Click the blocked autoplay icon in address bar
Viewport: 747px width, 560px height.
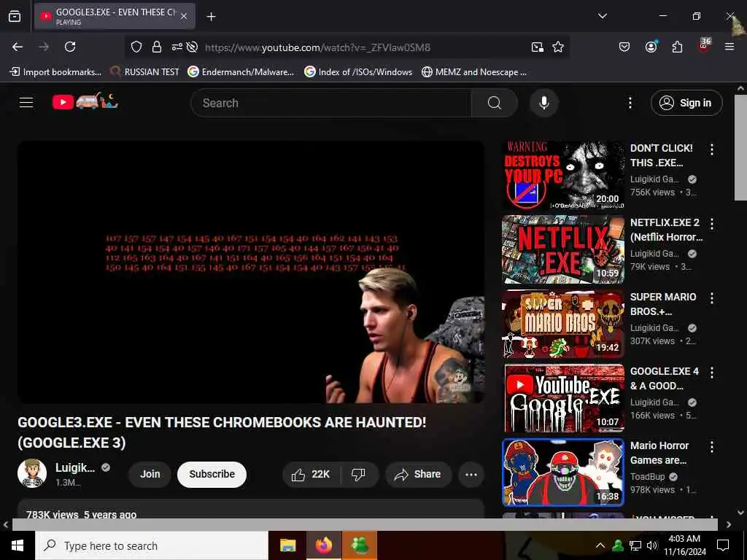pos(192,47)
